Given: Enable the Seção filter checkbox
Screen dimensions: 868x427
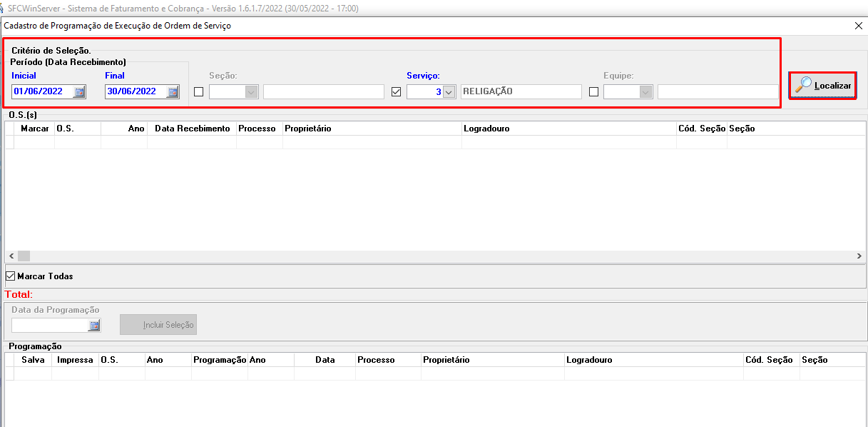Looking at the screenshot, I should tap(198, 91).
